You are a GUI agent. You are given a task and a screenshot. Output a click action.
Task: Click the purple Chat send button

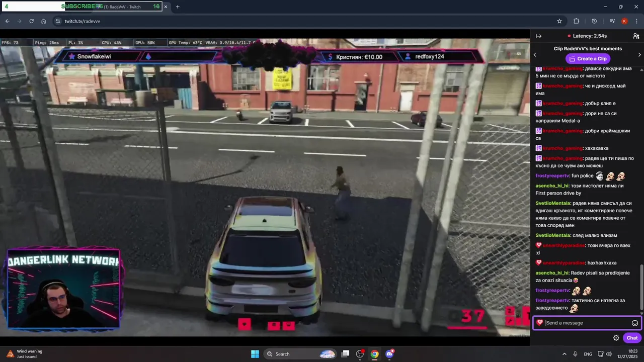(x=632, y=338)
